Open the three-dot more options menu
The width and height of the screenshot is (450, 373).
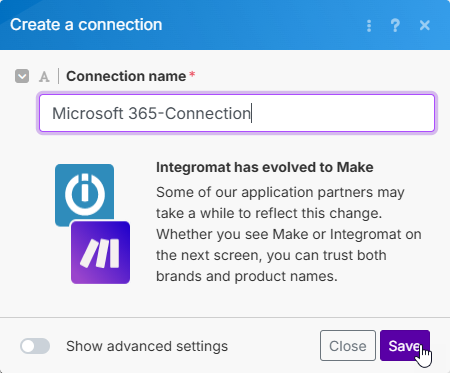click(x=369, y=26)
